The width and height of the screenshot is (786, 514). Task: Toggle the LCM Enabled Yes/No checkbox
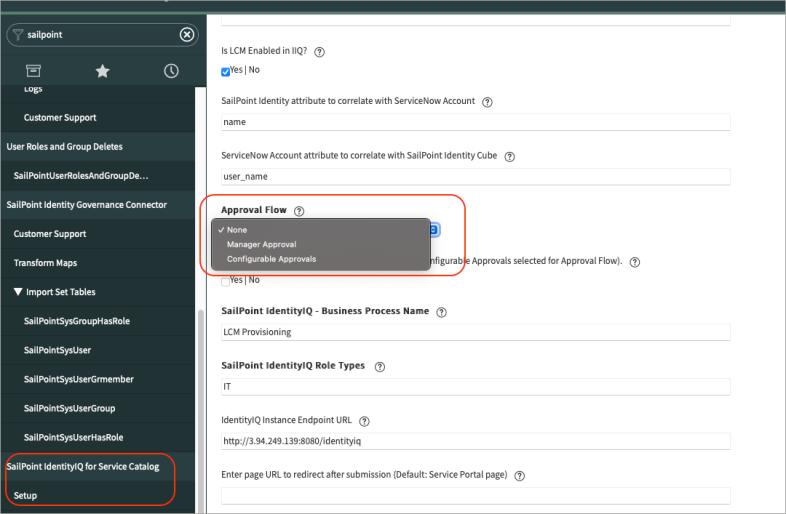coord(226,72)
